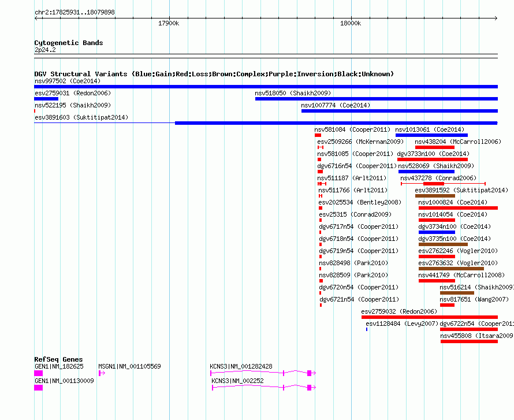Click esv25315 (Conrad2009) label
Screen dimensions: 514x420
355,214
